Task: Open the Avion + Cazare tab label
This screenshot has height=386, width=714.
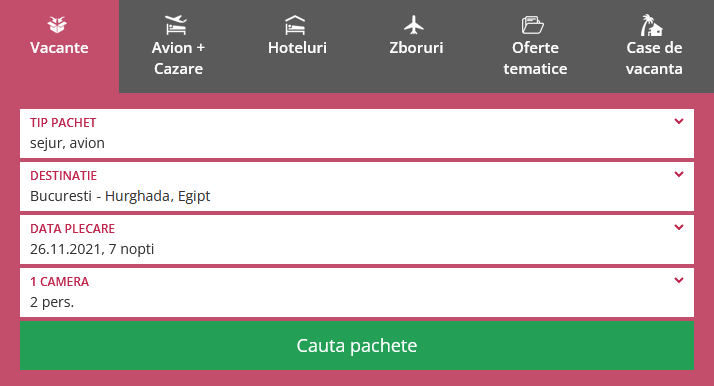Action: click(x=178, y=58)
